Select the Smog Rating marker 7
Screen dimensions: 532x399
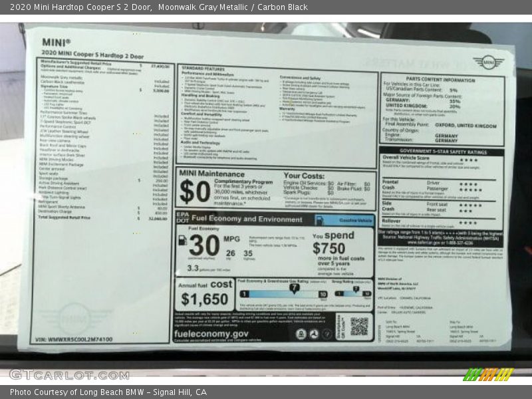pyautogui.click(x=356, y=289)
